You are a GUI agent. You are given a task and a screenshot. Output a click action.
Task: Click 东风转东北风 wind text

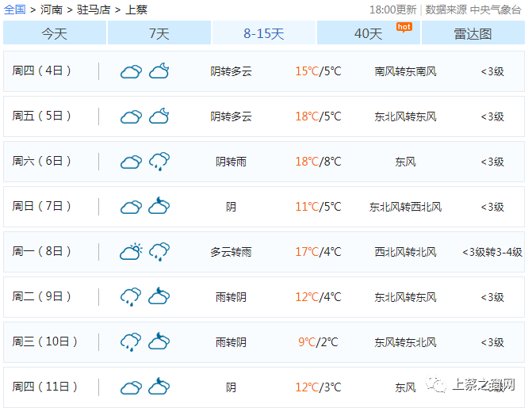pos(405,342)
